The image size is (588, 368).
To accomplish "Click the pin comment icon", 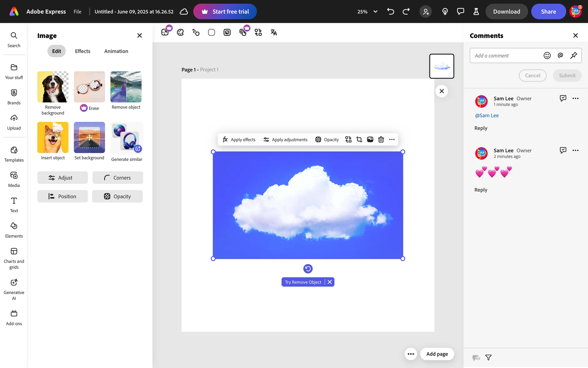I will point(573,56).
